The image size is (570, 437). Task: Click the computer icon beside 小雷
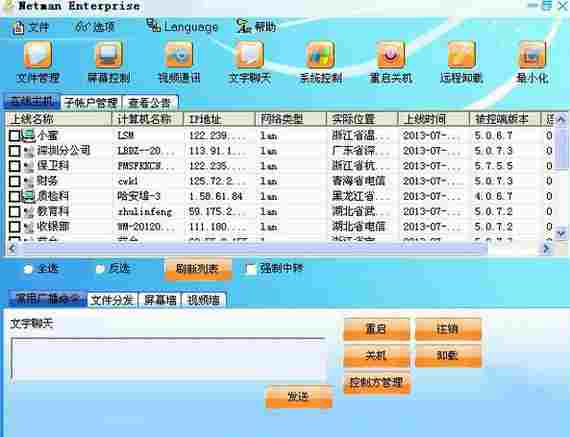pos(28,136)
